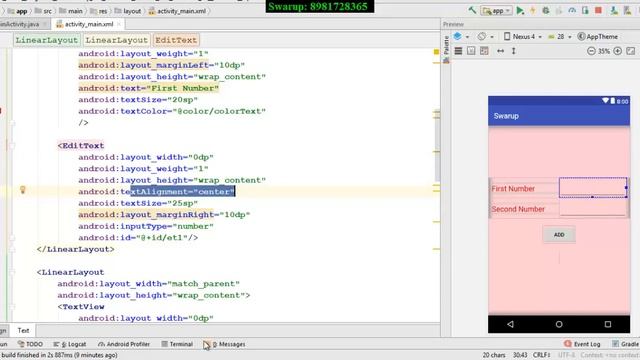The width and height of the screenshot is (640, 360).
Task: Click the <EditText opening tag line
Action: click(81, 145)
